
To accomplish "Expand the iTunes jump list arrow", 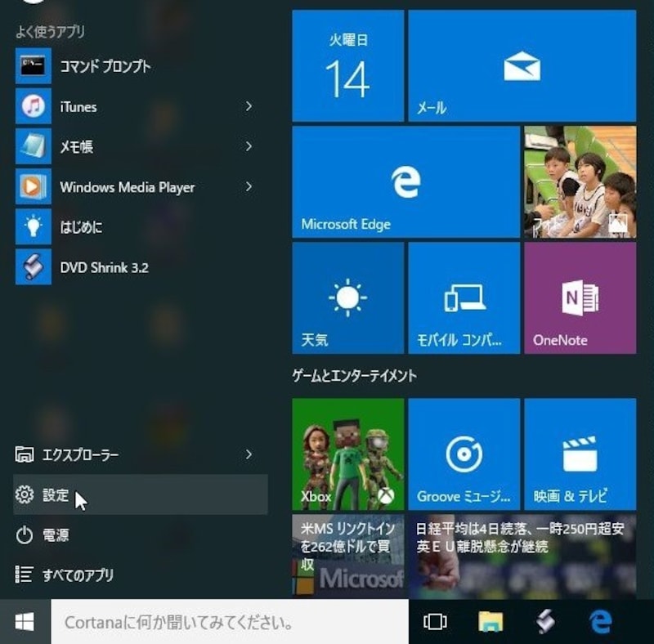I will (249, 106).
